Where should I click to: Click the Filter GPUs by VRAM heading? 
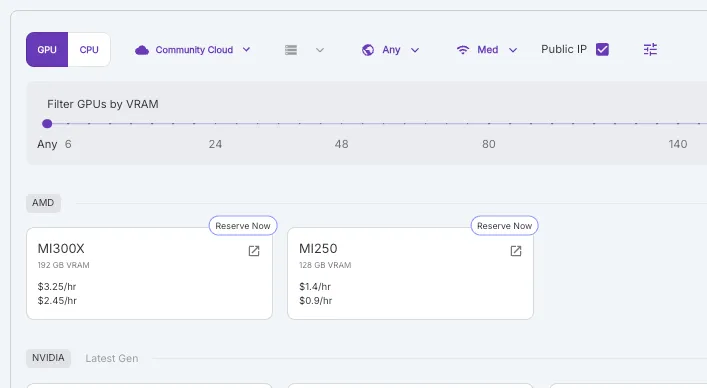pos(103,104)
